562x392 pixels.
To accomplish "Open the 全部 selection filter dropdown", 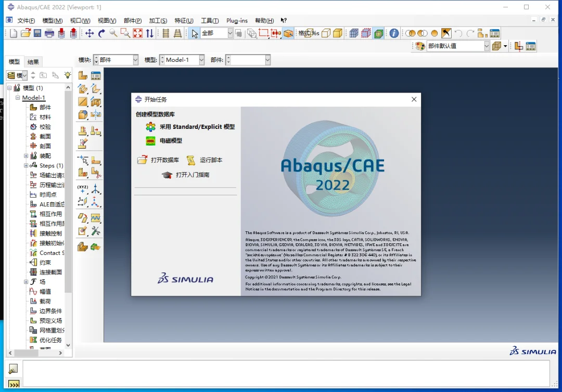I will tap(216, 33).
